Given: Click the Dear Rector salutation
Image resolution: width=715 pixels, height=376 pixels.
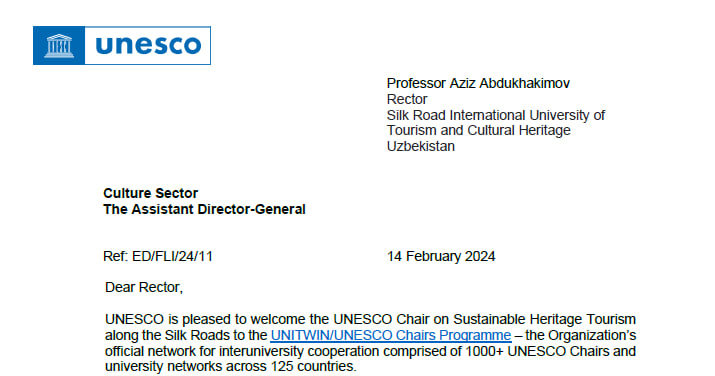Looking at the screenshot, I should point(144,287).
